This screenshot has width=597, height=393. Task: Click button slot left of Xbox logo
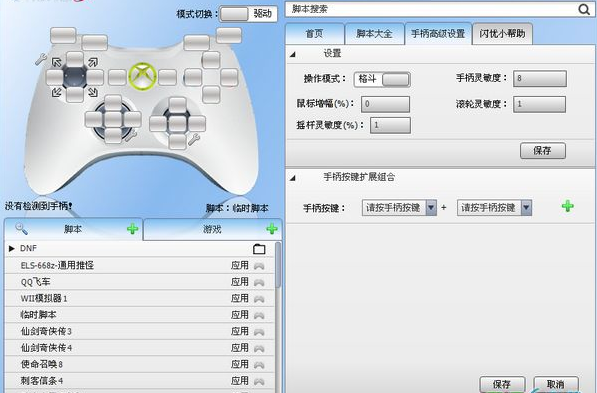point(117,77)
